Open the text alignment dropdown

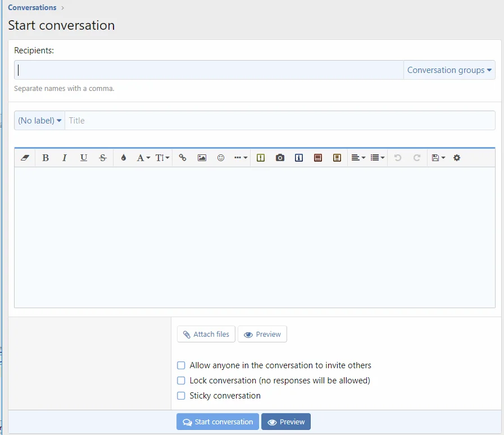click(x=358, y=158)
